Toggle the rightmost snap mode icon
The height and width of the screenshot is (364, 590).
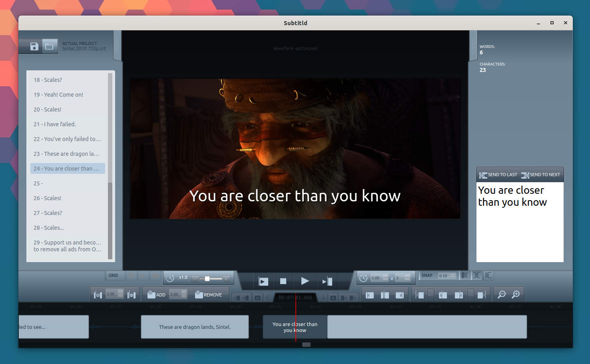(x=488, y=275)
